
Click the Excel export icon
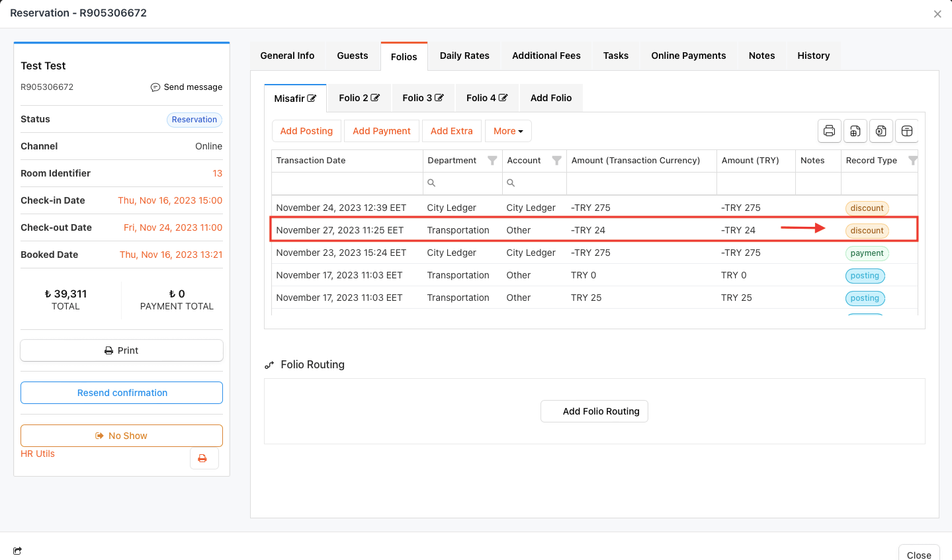pos(881,131)
